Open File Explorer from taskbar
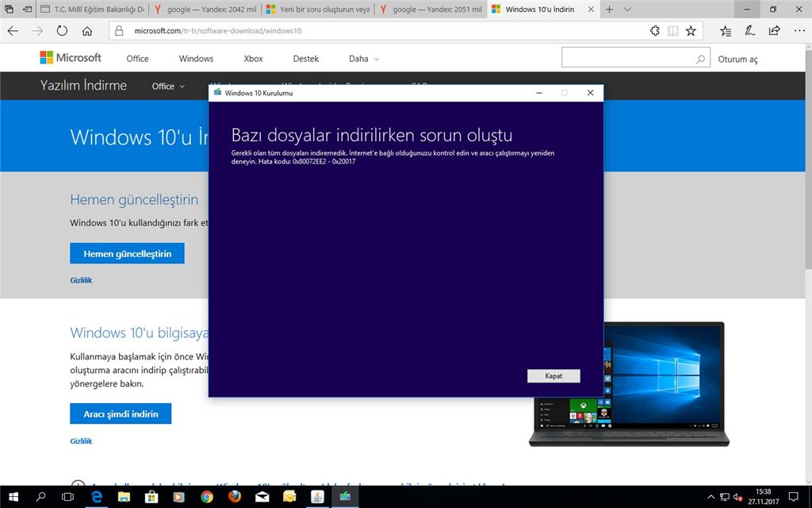The width and height of the screenshot is (812, 508). tap(124, 497)
